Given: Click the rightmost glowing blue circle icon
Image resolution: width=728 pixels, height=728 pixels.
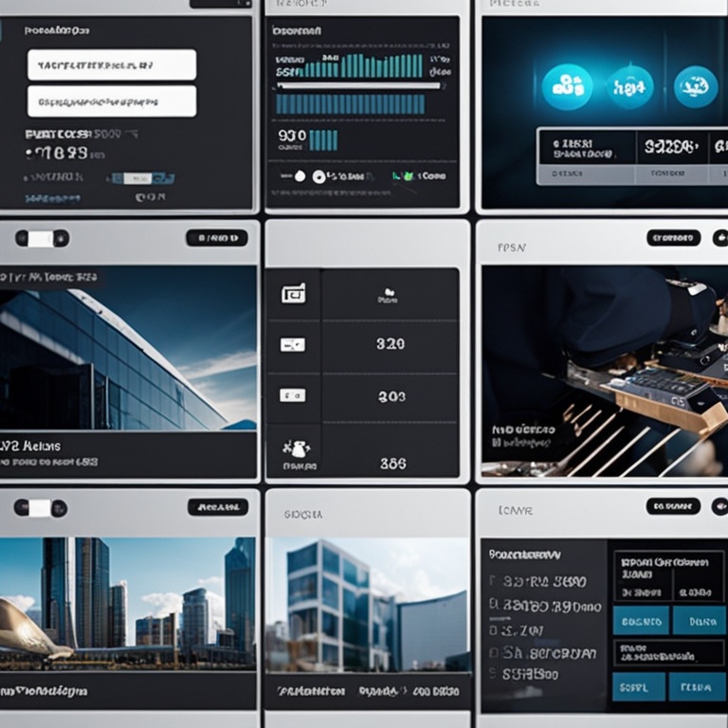Looking at the screenshot, I should click(696, 87).
